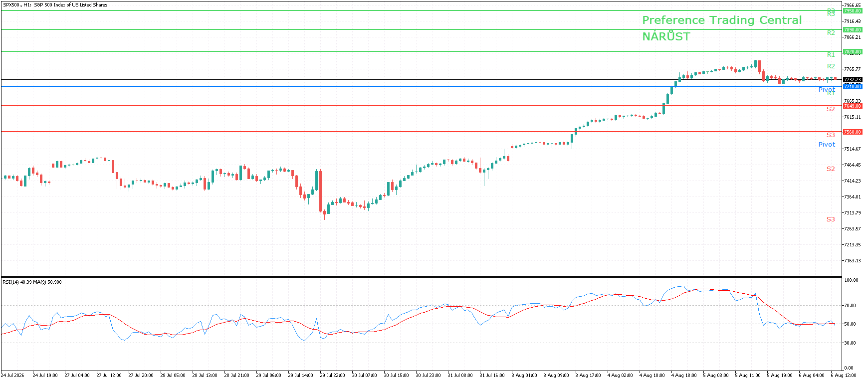Click the RSI 50.00 level value
This screenshot has width=868, height=381.
850,324
